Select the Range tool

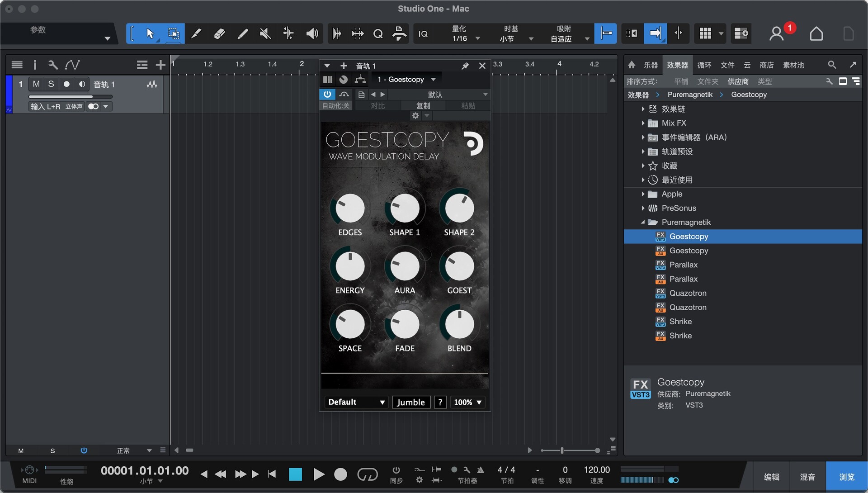pyautogui.click(x=173, y=33)
